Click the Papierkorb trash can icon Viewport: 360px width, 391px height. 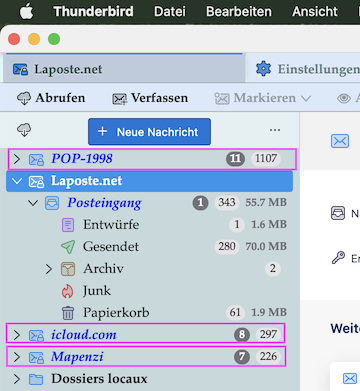(x=68, y=313)
